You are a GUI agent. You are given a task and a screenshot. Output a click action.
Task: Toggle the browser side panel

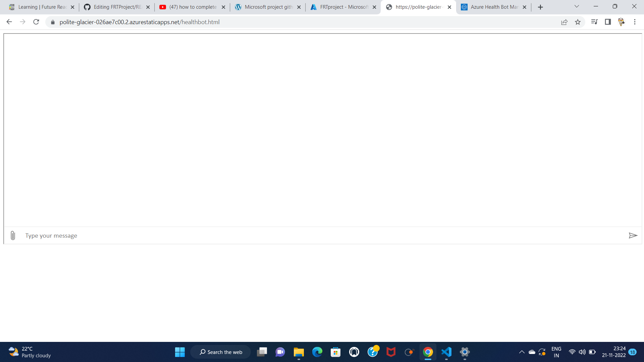pyautogui.click(x=608, y=22)
